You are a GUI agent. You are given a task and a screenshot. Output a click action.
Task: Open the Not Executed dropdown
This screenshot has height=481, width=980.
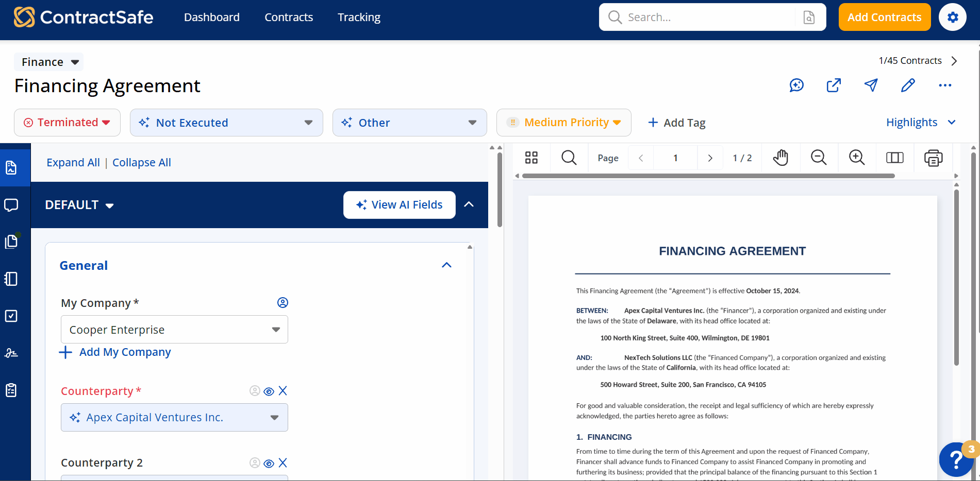tap(226, 123)
